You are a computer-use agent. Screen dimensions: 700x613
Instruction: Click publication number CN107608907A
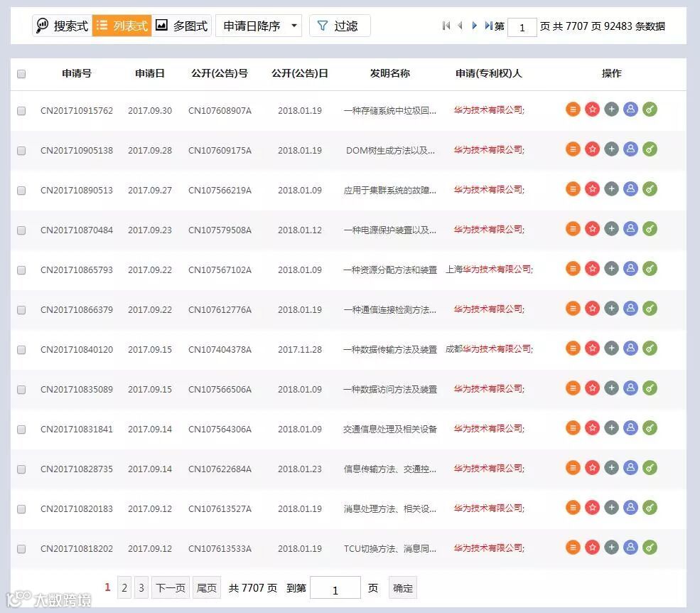(220, 110)
